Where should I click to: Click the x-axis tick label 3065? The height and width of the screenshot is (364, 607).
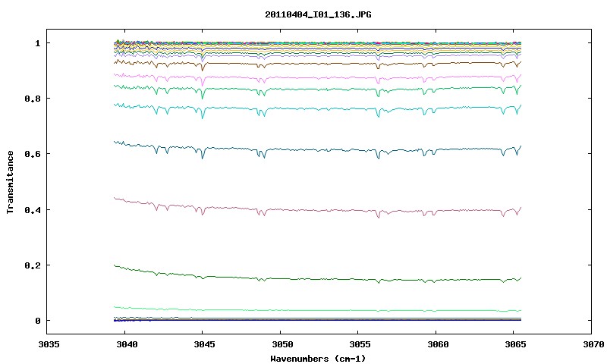click(516, 344)
